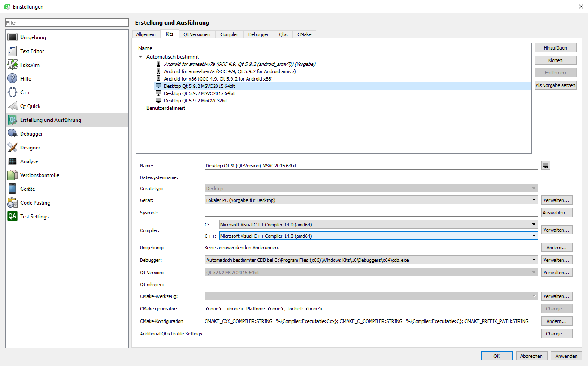Switch to the Qt Versionen tab
The image size is (588, 366).
(x=197, y=34)
